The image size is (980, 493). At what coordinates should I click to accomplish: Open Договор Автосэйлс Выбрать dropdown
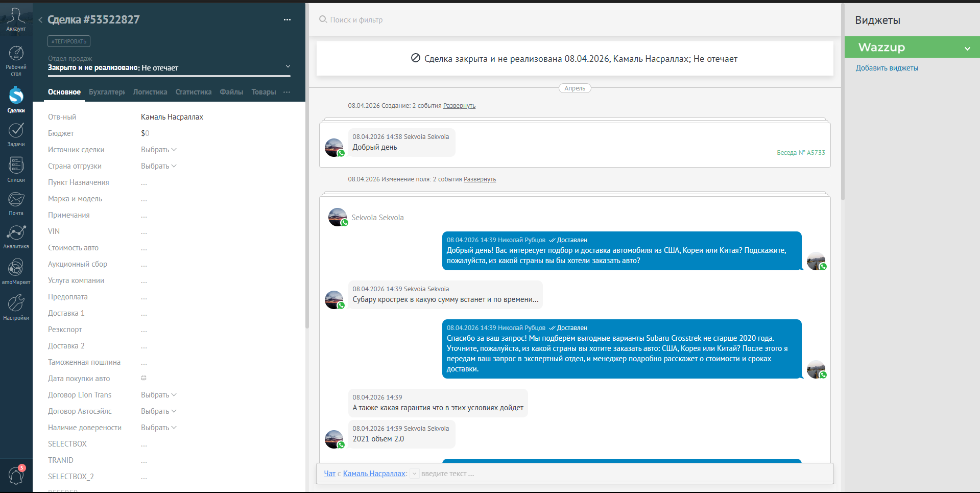pyautogui.click(x=158, y=411)
